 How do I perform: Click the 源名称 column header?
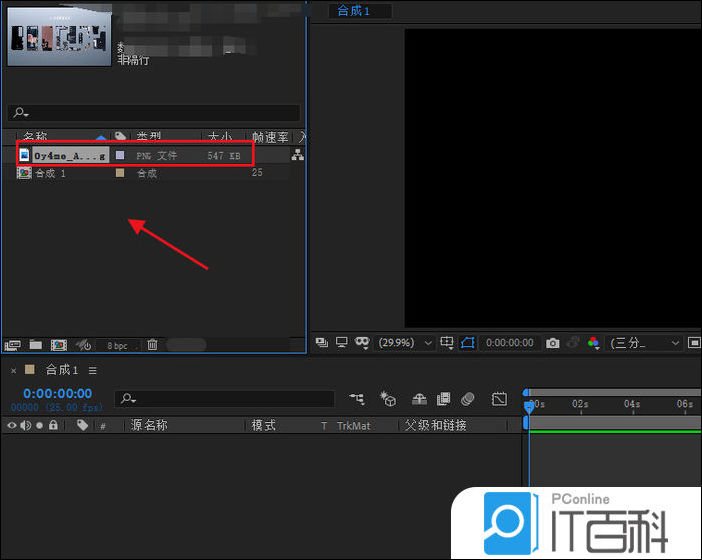point(149,425)
